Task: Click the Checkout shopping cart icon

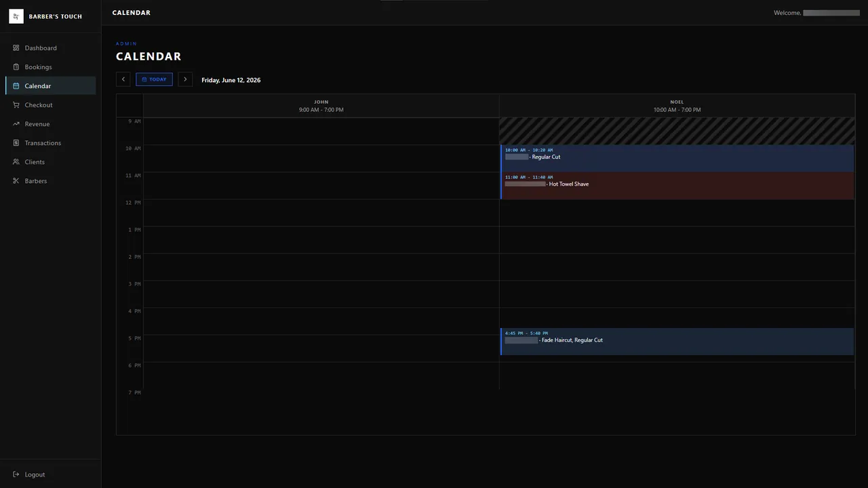Action: pyautogui.click(x=16, y=105)
